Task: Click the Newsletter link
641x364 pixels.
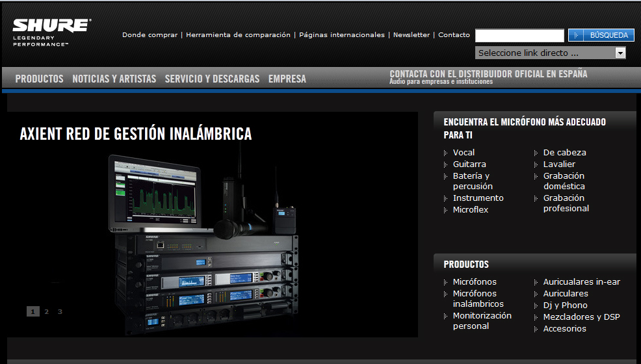Action: 411,35
